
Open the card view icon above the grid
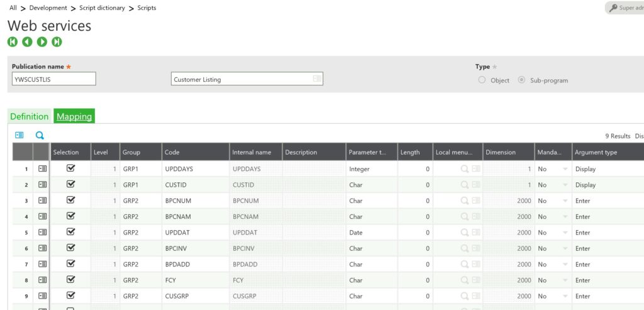[19, 135]
